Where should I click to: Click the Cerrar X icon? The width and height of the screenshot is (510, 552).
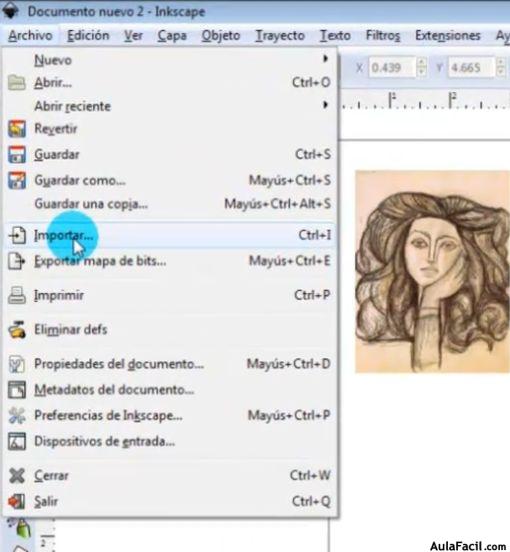pos(17,476)
